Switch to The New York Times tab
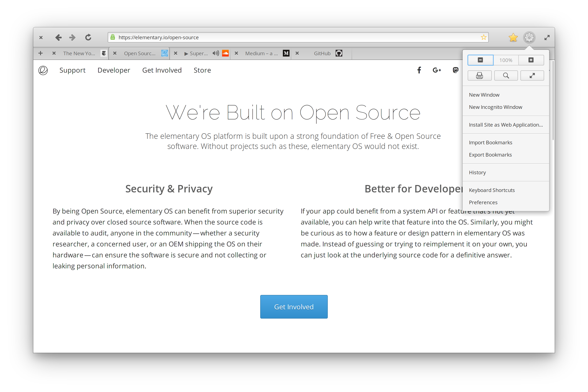The height and width of the screenshot is (392, 588). [79, 53]
